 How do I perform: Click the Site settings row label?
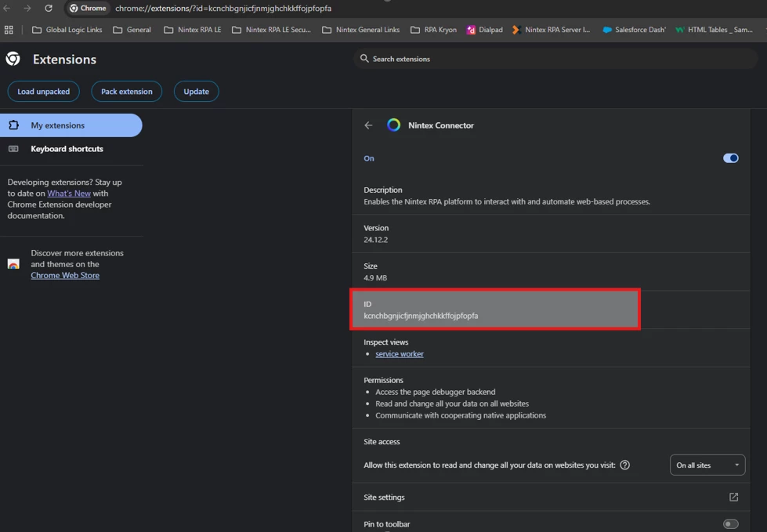[384, 498]
